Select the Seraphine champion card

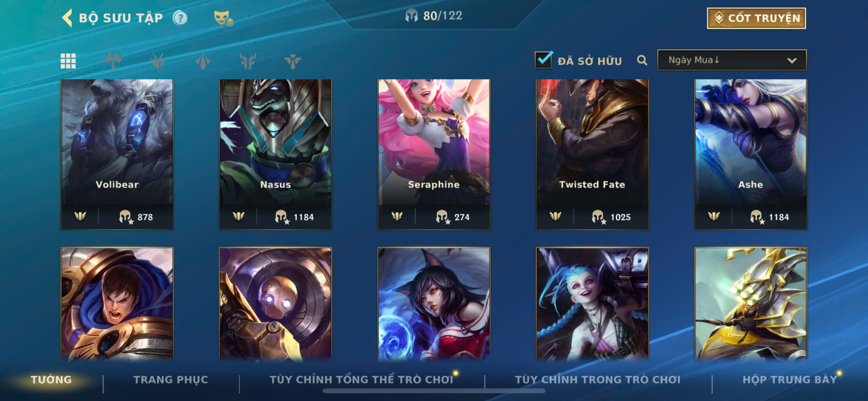[x=434, y=154]
